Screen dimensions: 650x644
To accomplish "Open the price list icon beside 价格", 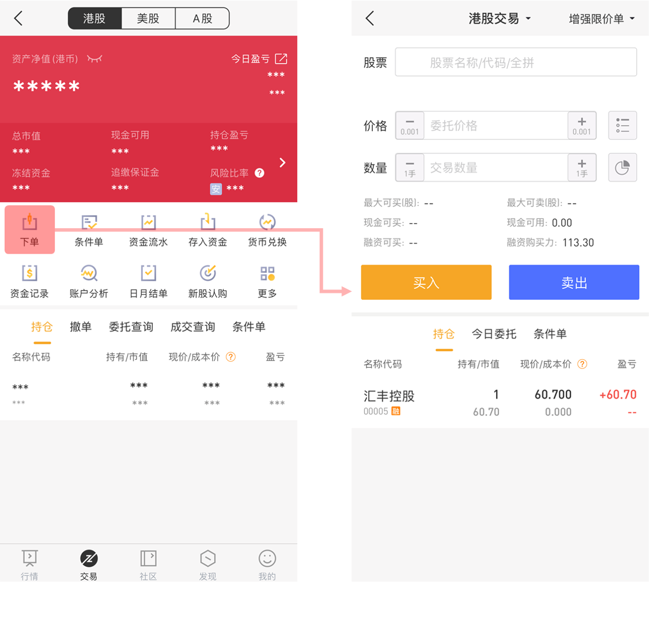I will (x=622, y=125).
